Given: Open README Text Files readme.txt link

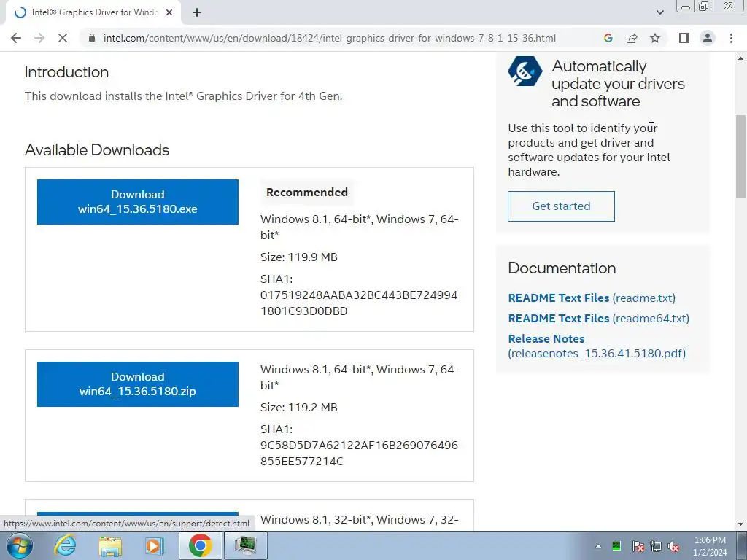Looking at the screenshot, I should [x=592, y=298].
